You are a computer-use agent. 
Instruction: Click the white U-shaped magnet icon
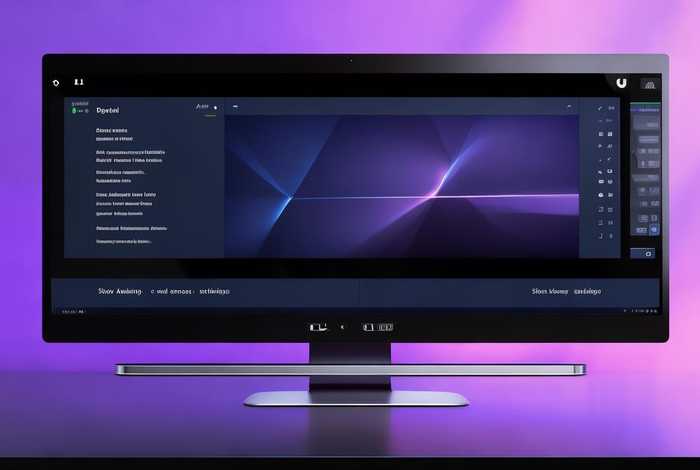[x=621, y=83]
